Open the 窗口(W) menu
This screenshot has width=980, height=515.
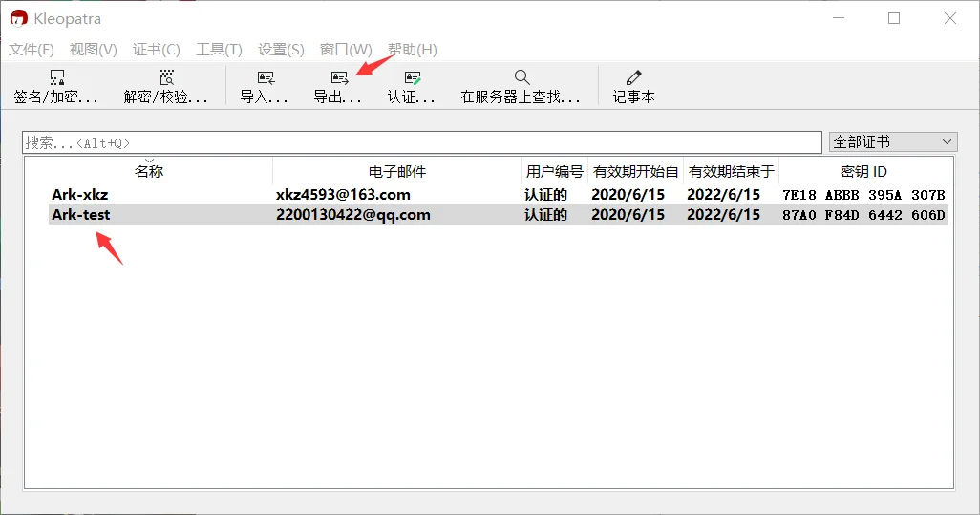pos(346,50)
